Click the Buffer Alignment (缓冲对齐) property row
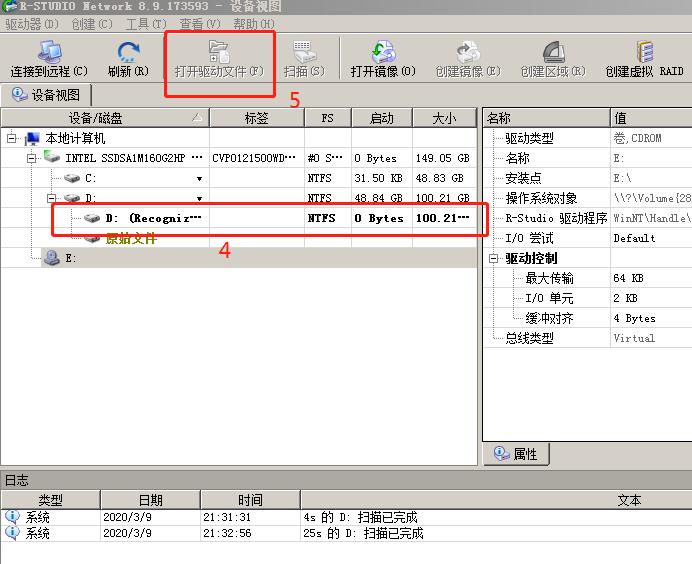This screenshot has height=564, width=692. (588, 318)
